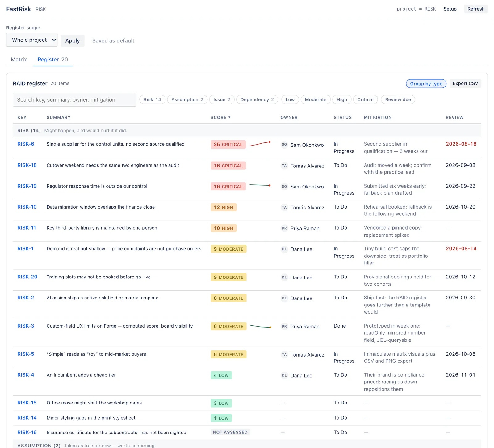
Task: Open the RISK-18 link
Action: [x=27, y=165]
